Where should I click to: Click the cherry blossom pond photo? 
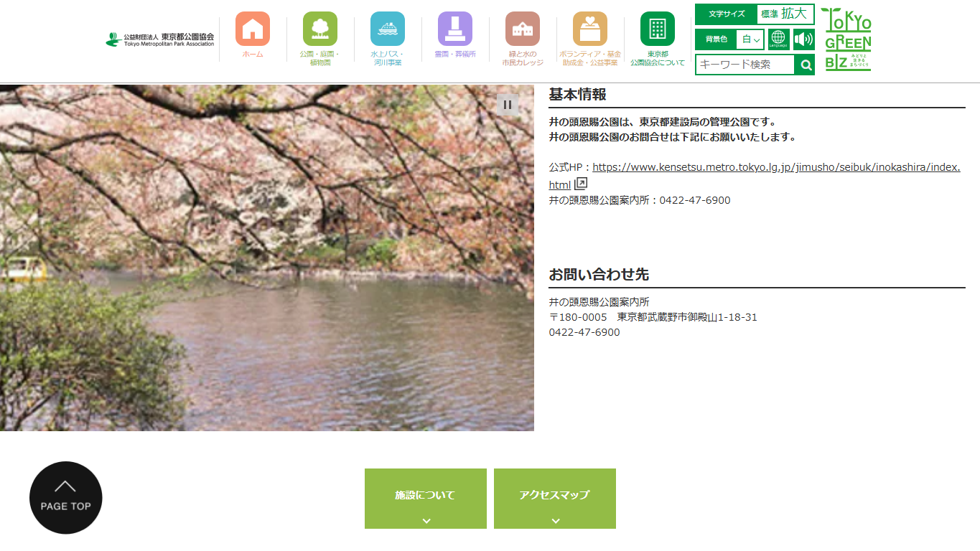pos(267,258)
